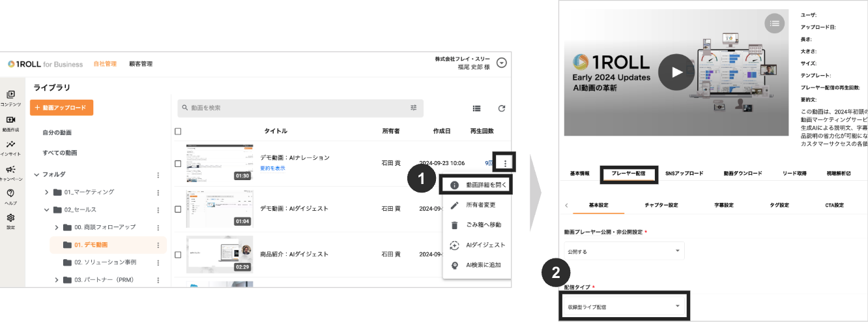Open the 配信タイプ dropdown showing 収録型ライブ配信
Viewport: 868px width, 325px height.
point(624,306)
